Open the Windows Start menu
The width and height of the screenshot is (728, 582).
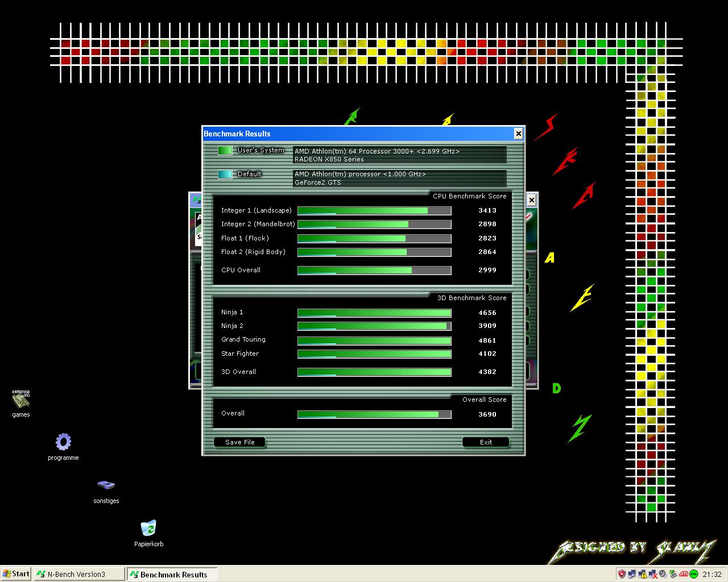[16, 574]
